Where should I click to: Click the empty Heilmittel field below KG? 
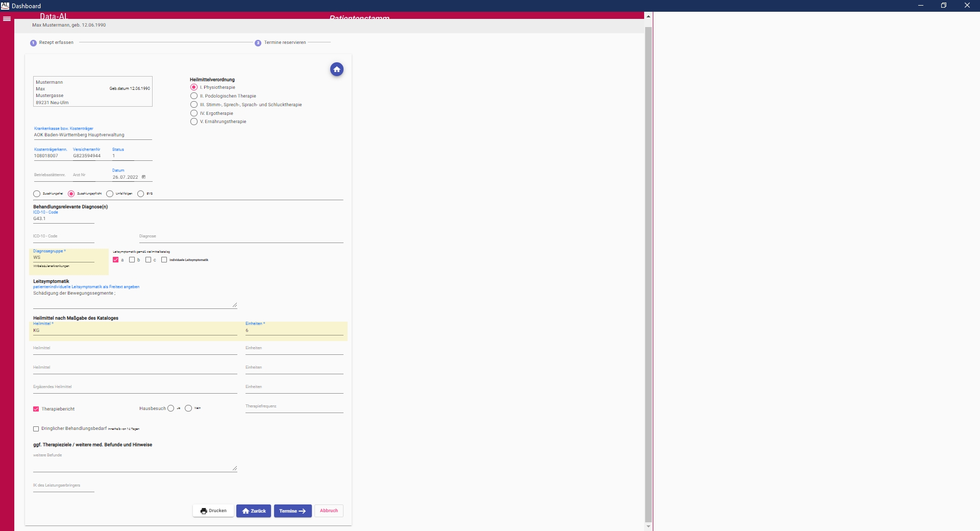[x=135, y=349]
